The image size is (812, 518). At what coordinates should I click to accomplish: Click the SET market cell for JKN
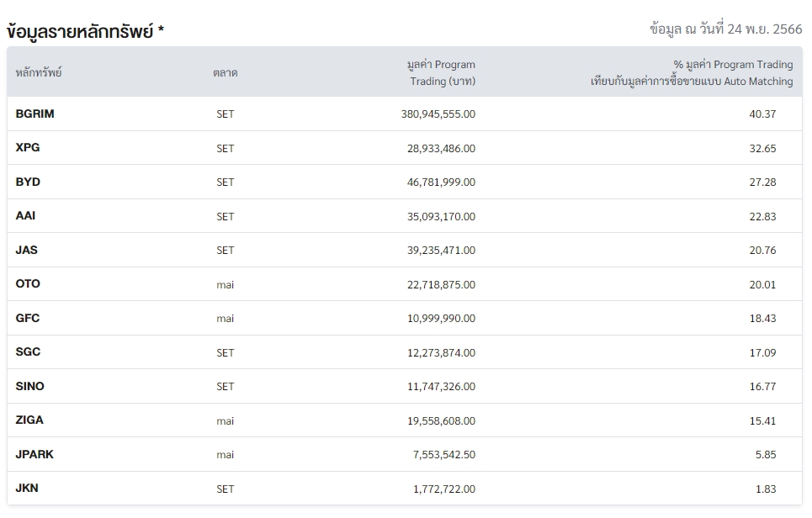[x=226, y=489]
